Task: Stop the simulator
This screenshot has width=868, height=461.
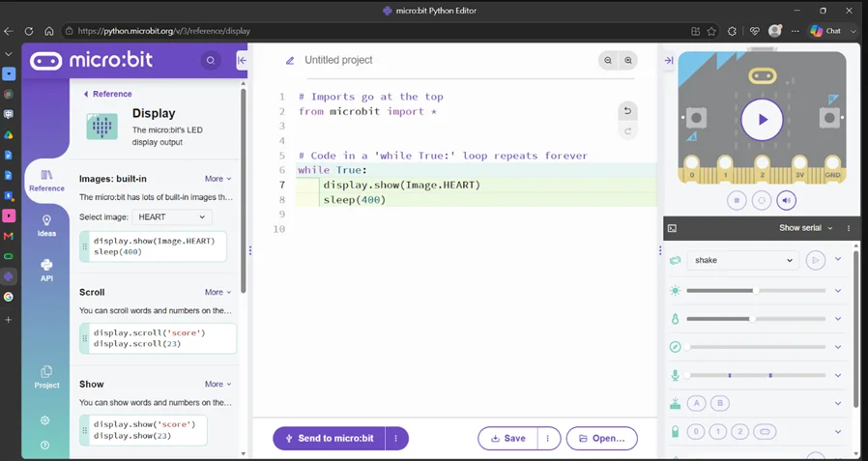Action: coord(737,200)
